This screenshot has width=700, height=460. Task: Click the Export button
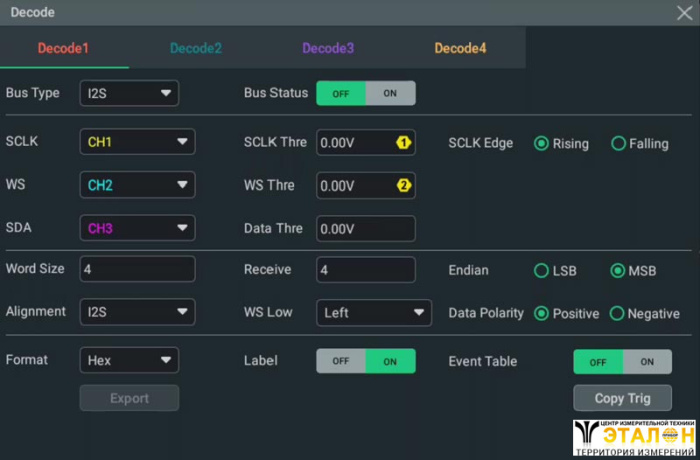(x=129, y=398)
